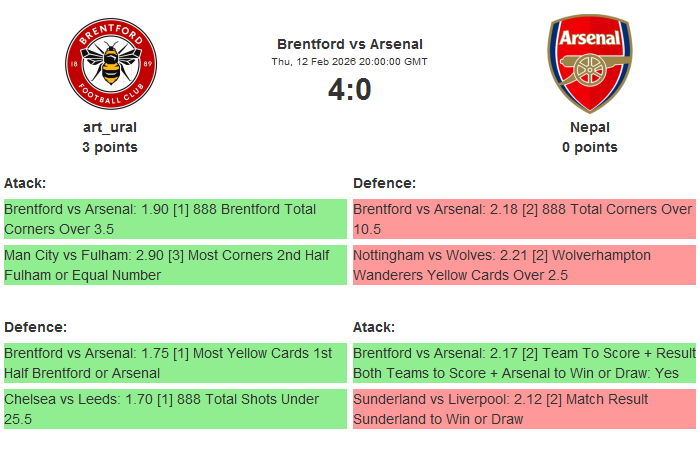Open the art_ural player name
This screenshot has height=460, width=700.
[110, 127]
